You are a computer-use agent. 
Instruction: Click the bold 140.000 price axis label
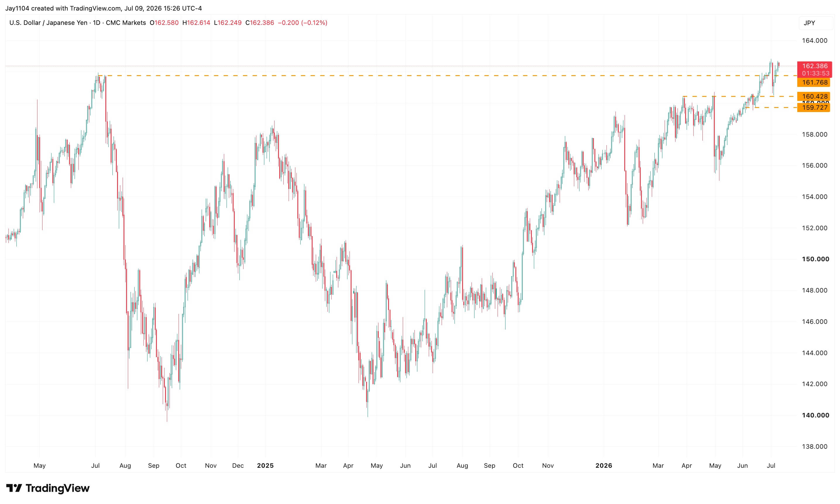[815, 415]
